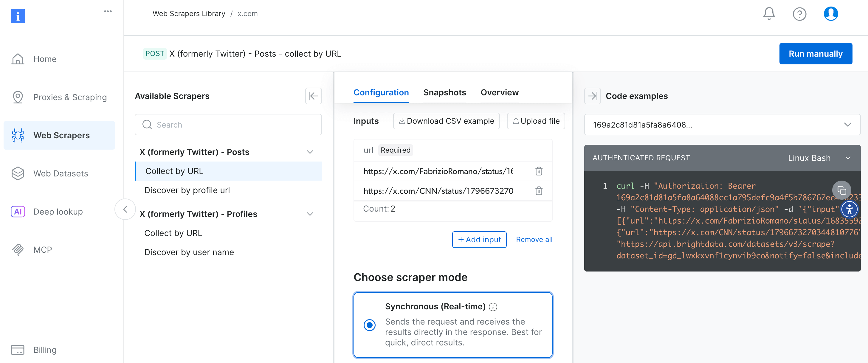Copy the authenticated request code
Screen dimensions: 868x363
pos(842,190)
